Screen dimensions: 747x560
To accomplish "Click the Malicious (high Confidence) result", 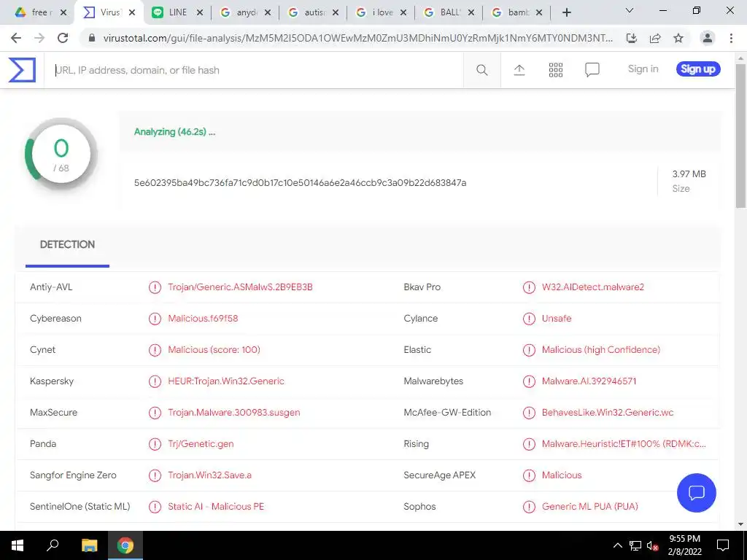I will (x=601, y=349).
